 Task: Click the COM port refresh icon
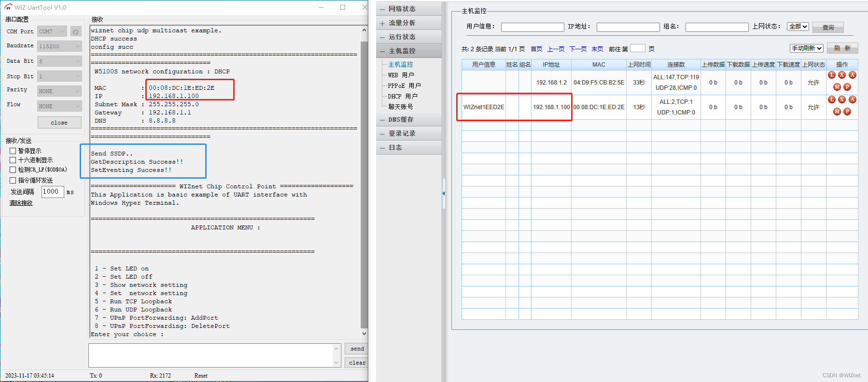(76, 31)
